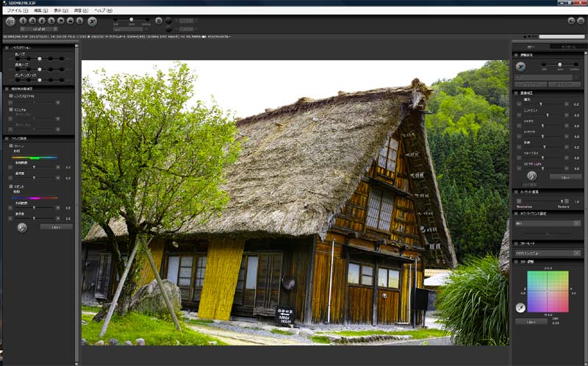The height and width of the screenshot is (366, 588).
Task: Click the chroma noise (色ノイズ) slider track
Action: tap(40, 59)
